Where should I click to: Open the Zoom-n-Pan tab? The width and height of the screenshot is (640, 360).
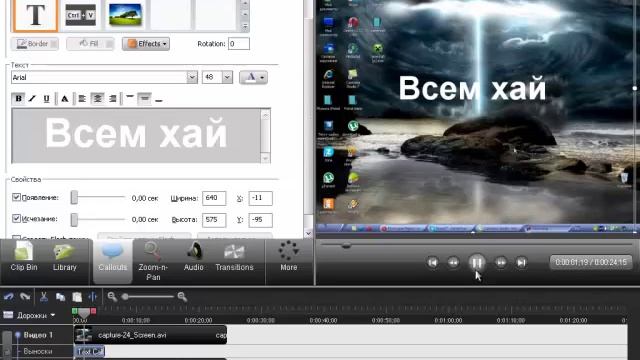[x=153, y=261]
